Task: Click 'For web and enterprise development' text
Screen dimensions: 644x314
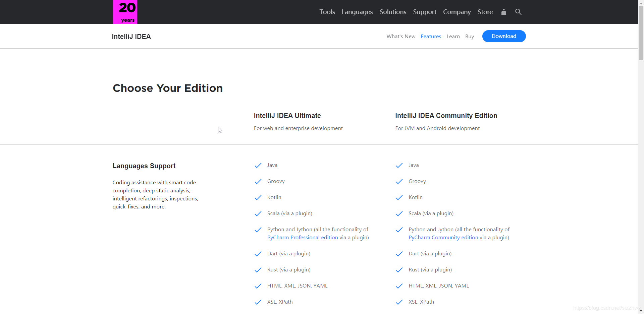Action: coord(298,128)
